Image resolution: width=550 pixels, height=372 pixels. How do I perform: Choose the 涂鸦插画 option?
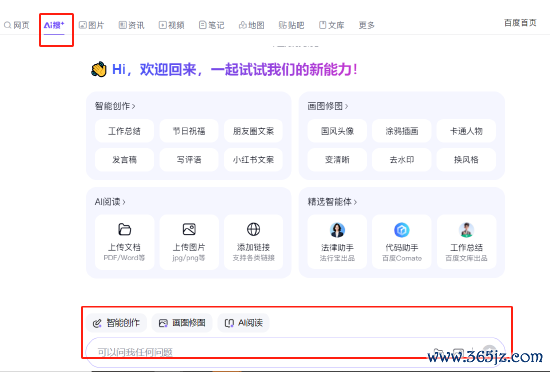402,131
